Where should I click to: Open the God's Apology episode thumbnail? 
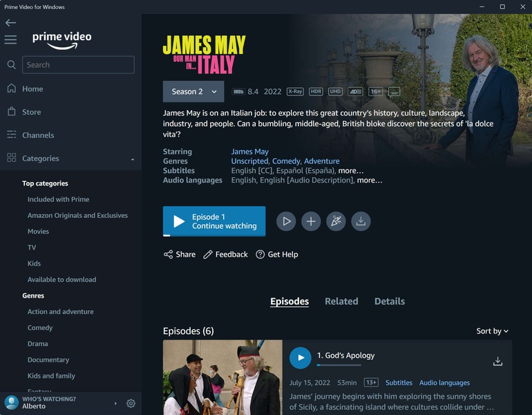tap(222, 377)
